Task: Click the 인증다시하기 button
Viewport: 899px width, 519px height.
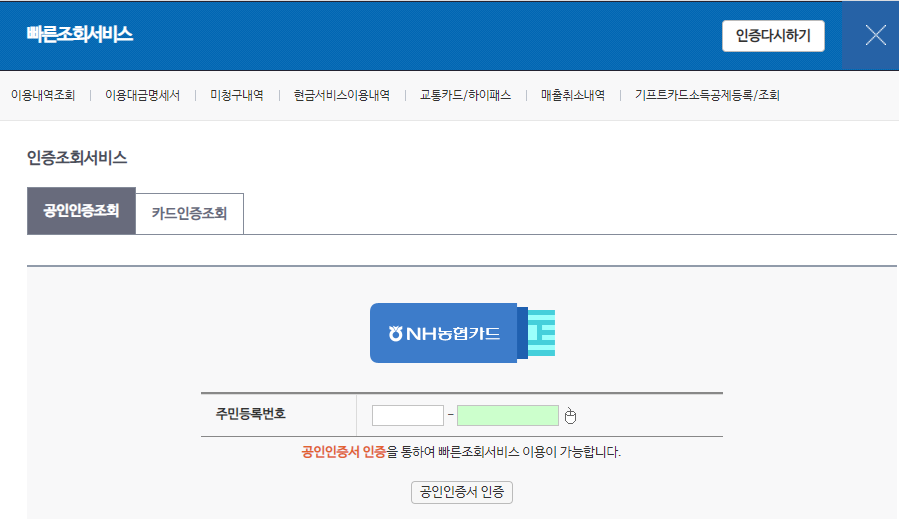Action: (773, 36)
